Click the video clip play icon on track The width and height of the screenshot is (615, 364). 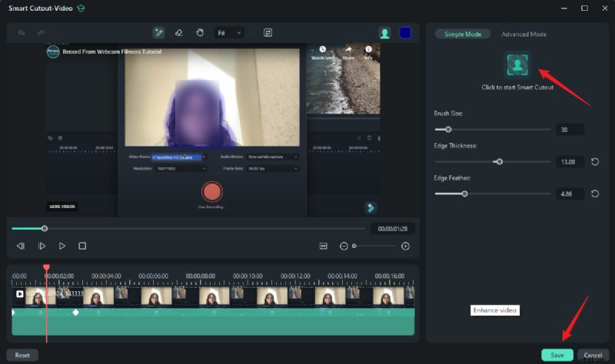tap(20, 294)
